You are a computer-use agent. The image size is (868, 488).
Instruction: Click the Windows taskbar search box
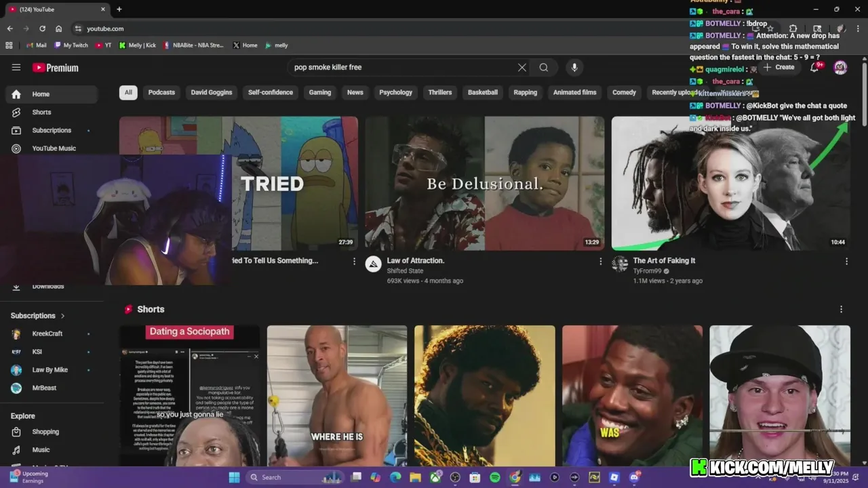[296, 477]
